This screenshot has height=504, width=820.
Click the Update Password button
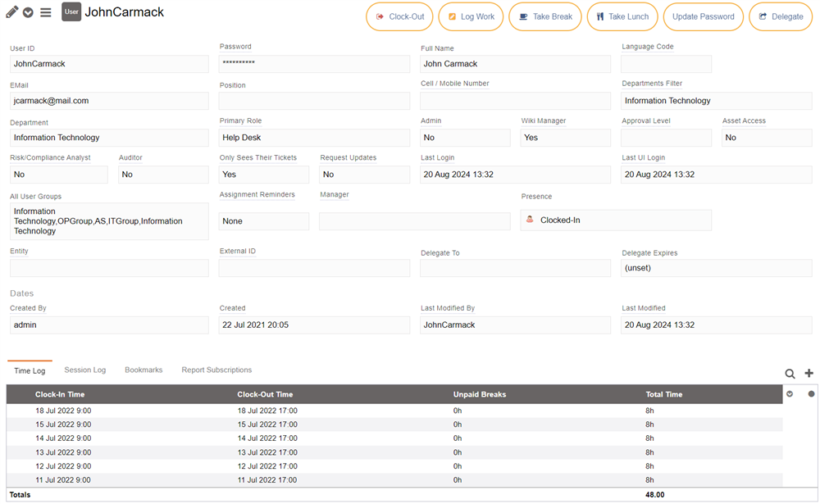(703, 16)
